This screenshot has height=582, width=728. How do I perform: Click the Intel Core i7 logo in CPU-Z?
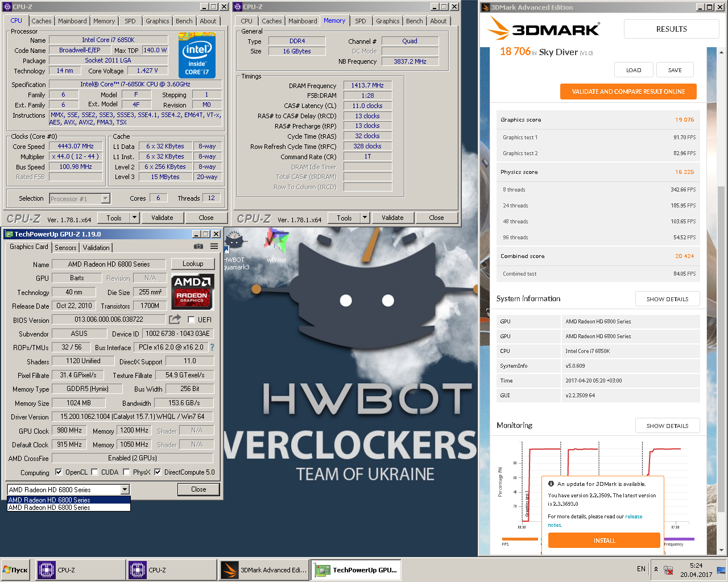[197, 55]
